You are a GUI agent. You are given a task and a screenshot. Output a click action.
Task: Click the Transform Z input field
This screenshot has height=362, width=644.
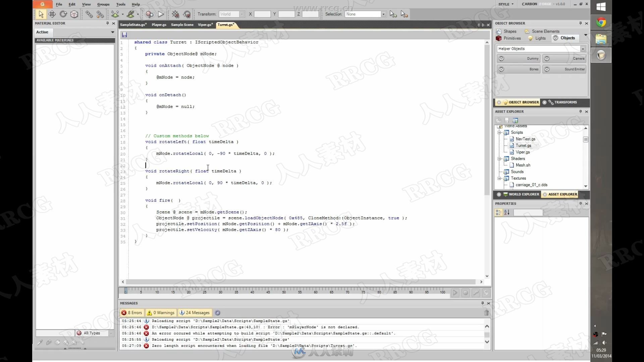click(x=310, y=14)
